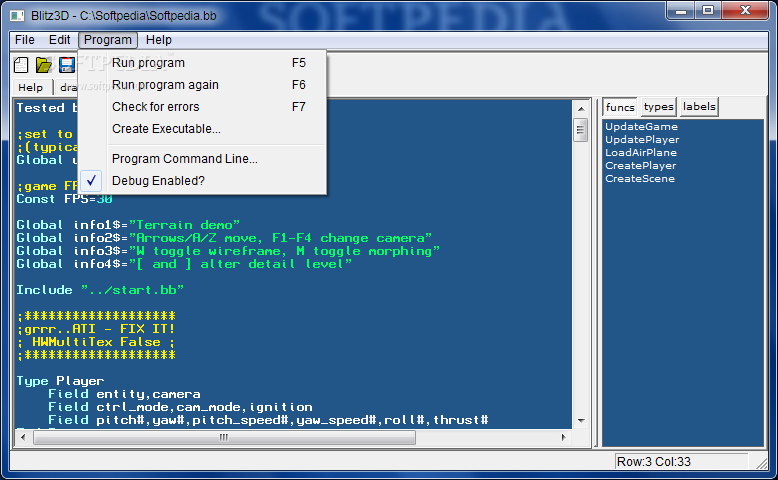
Task: Click the horizontal scrollbar thumb
Action: (x=224, y=437)
